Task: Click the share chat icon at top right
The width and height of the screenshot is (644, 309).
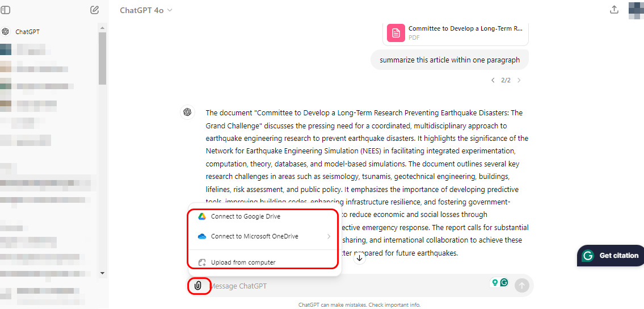Action: pyautogui.click(x=613, y=10)
